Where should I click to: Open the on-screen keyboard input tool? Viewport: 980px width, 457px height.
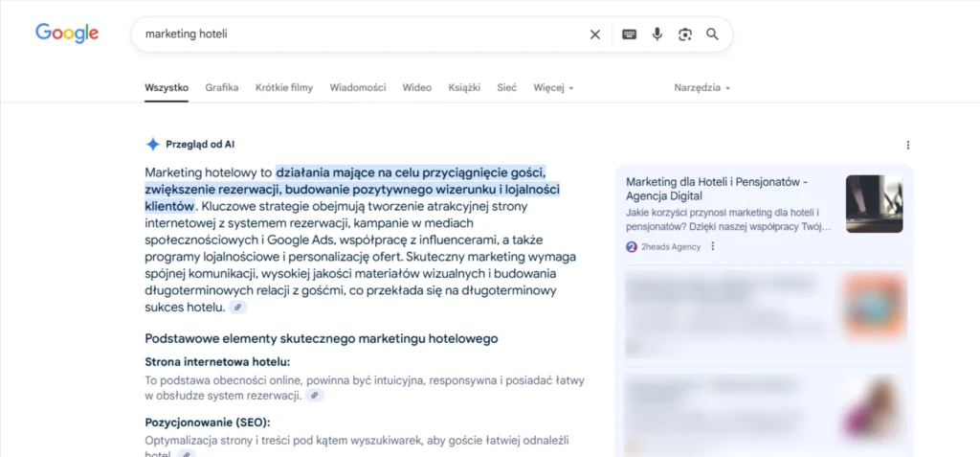(630, 34)
